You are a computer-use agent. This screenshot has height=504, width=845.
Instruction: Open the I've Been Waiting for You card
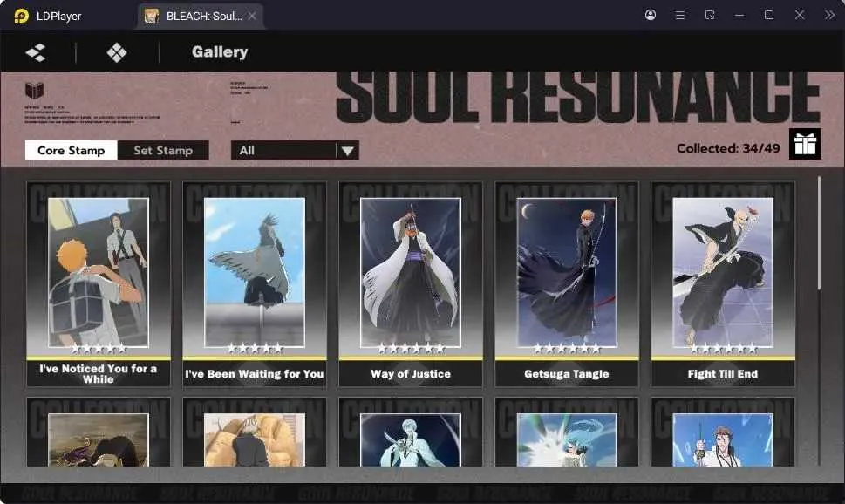point(255,284)
